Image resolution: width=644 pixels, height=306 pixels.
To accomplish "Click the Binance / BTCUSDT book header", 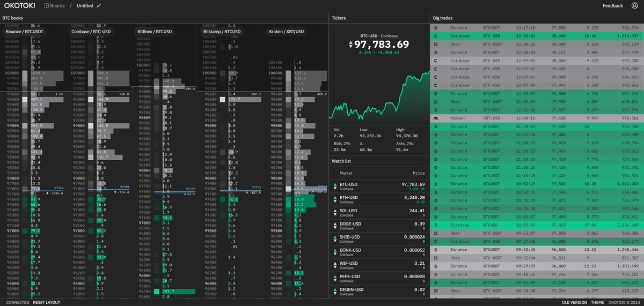I will coord(25,32).
